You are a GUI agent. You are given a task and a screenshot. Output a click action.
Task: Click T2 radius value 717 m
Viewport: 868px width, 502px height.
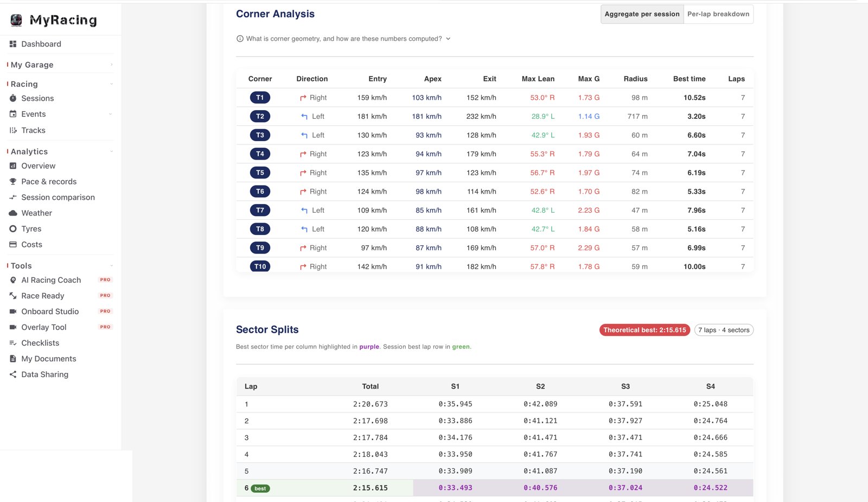[x=637, y=117]
